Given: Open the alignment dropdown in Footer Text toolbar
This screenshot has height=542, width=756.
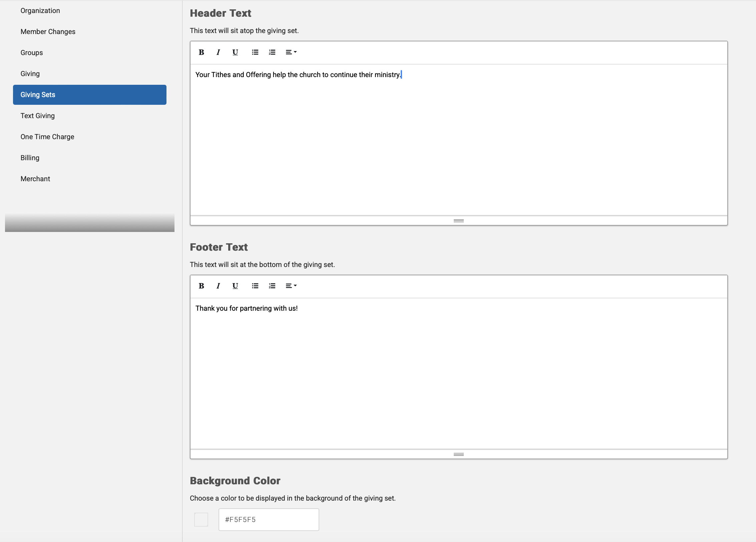Looking at the screenshot, I should point(291,286).
